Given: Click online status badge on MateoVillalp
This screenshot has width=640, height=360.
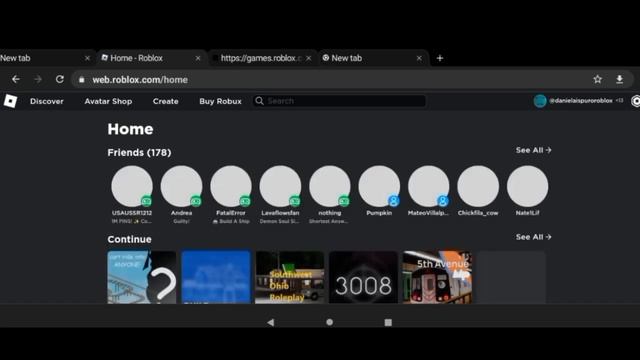Looking at the screenshot, I should [443, 201].
